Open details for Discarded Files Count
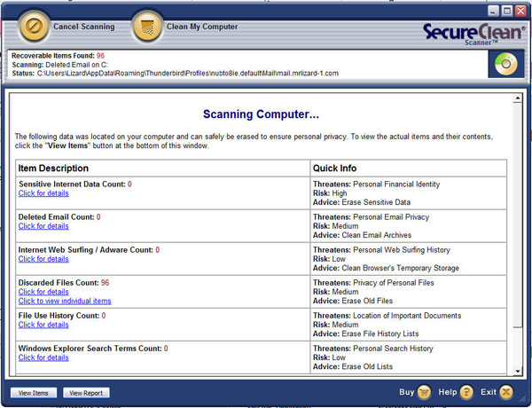This screenshot has height=408, width=532. [x=43, y=292]
